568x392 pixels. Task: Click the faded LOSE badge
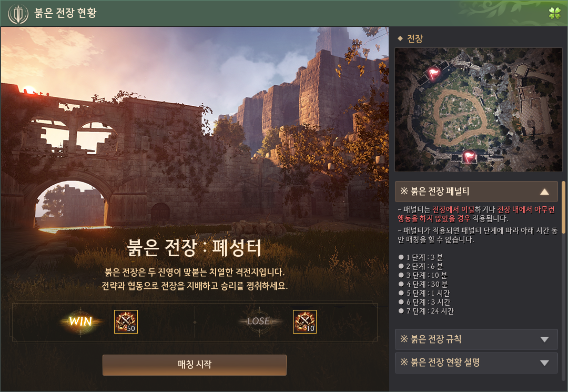tap(259, 321)
